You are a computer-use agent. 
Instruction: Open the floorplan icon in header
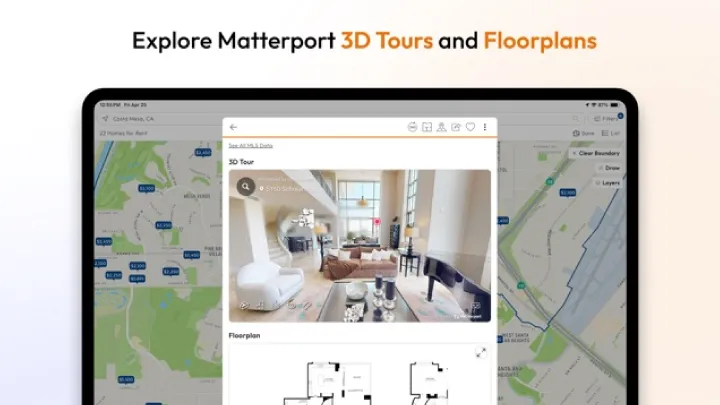427,127
